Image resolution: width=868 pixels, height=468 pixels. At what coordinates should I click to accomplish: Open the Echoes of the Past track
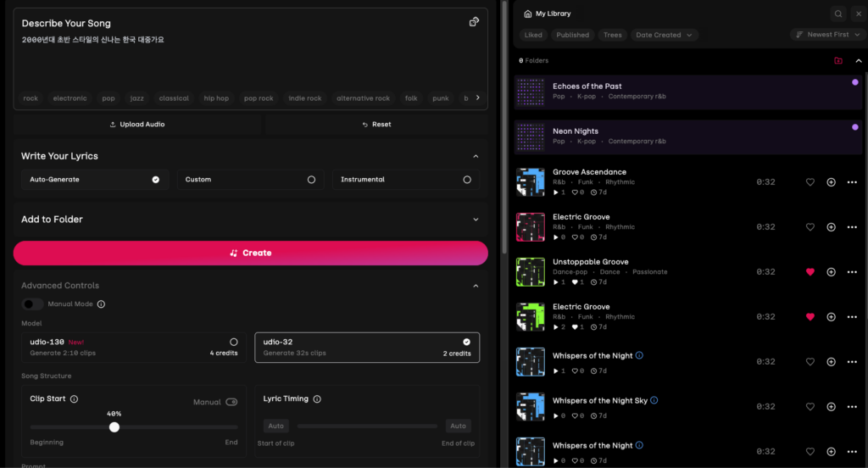click(x=688, y=92)
